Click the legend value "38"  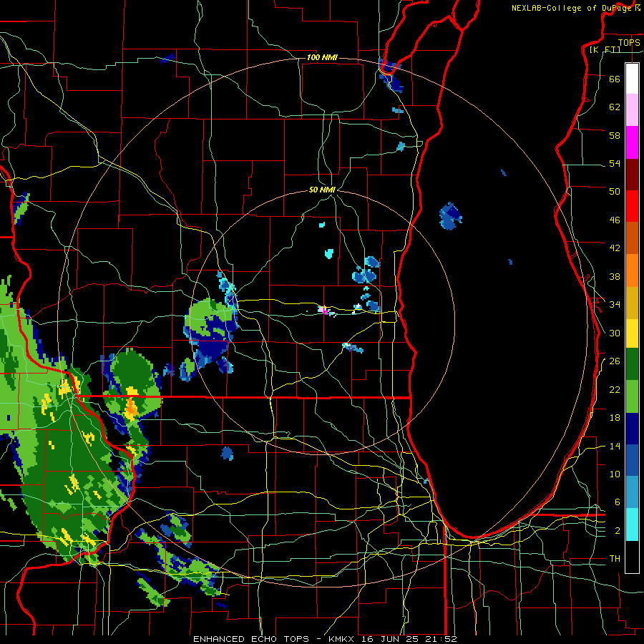tap(615, 277)
